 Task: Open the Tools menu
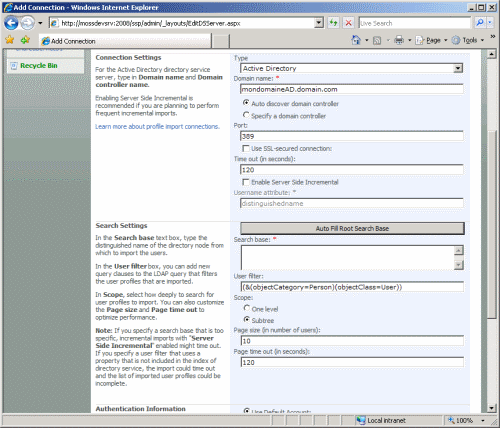(x=468, y=40)
